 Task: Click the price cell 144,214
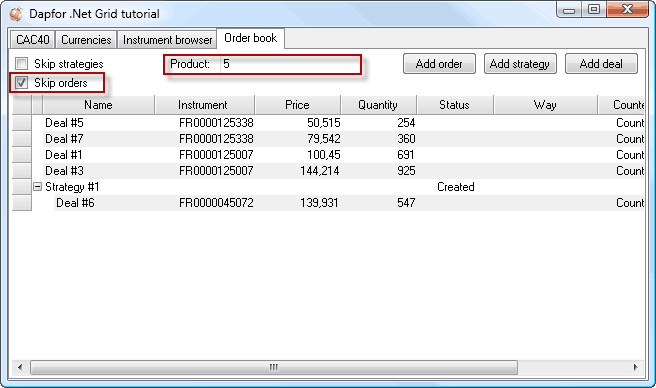[320, 171]
